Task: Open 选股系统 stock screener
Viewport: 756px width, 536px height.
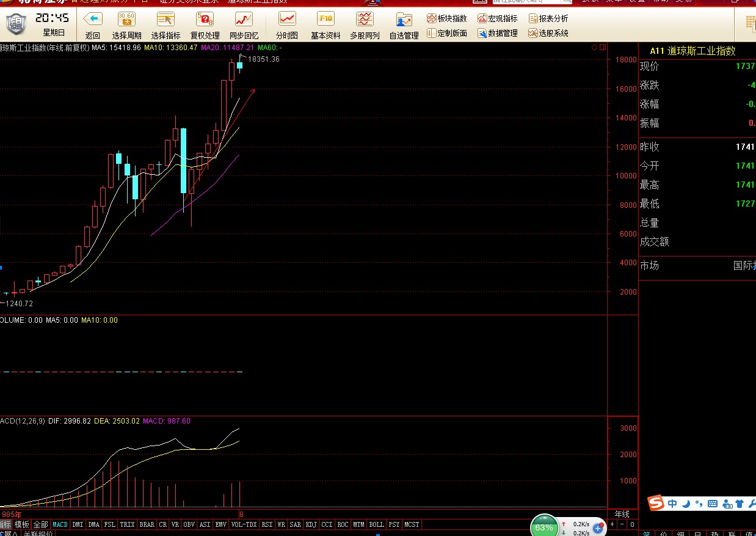Action: coord(548,33)
